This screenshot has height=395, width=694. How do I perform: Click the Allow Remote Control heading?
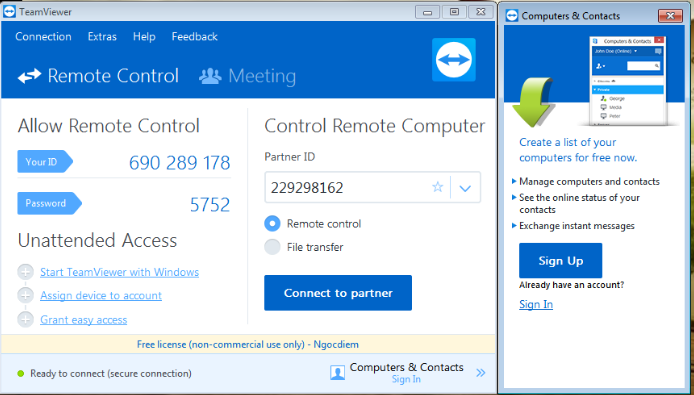tap(109, 126)
